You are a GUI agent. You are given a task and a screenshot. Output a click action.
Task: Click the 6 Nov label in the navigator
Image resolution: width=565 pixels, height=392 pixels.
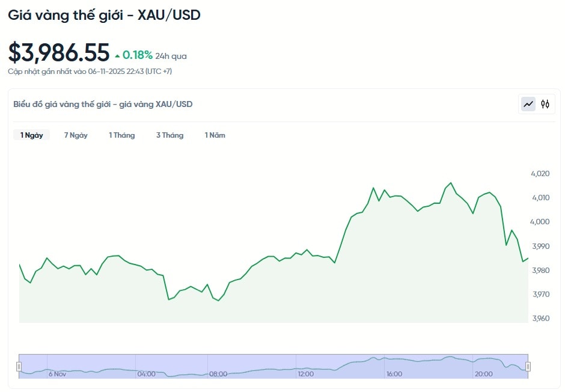[58, 374]
